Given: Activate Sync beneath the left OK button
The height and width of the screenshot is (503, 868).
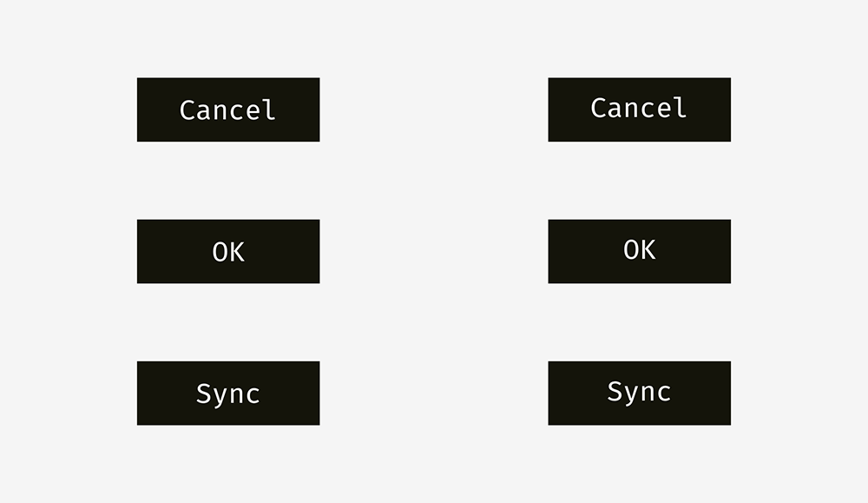Looking at the screenshot, I should [x=228, y=394].
